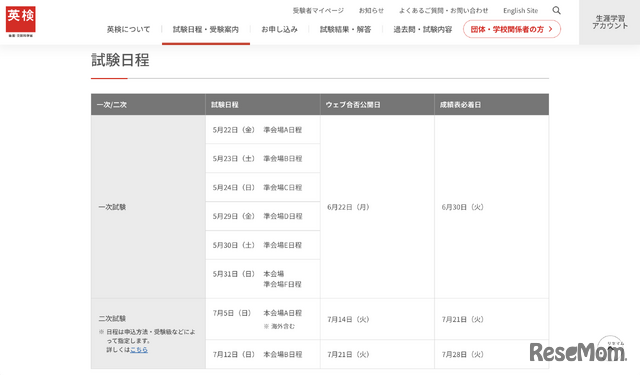
Task: Open よくあるご質問・お問い合わせ link
Action: pyautogui.click(x=443, y=11)
